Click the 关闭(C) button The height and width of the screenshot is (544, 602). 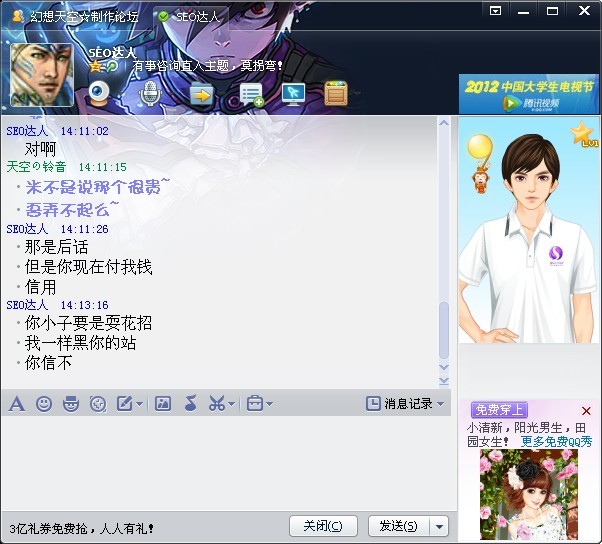coord(323,526)
